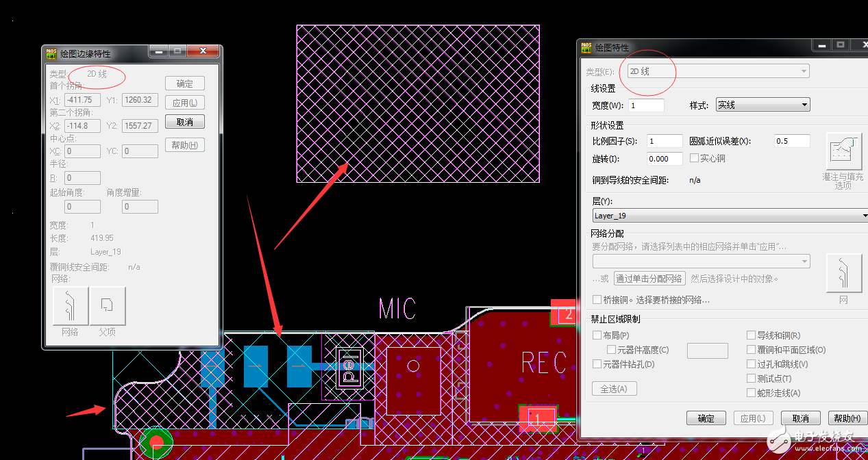Click the 比例因子(S) scale factor field
Viewport: 868px width, 460px height.
665,141
